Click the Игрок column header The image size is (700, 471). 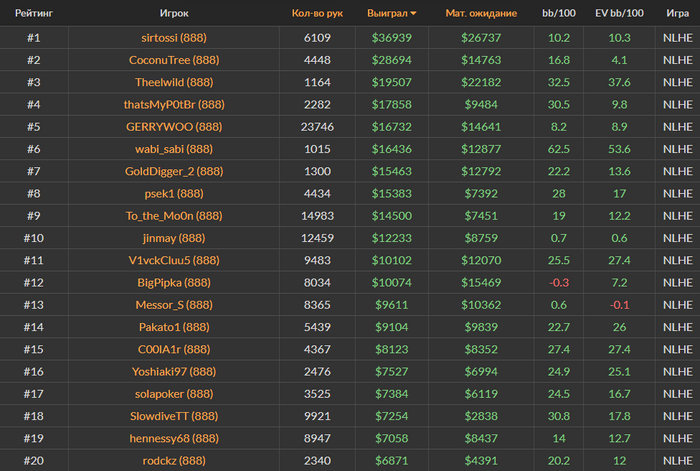point(174,13)
